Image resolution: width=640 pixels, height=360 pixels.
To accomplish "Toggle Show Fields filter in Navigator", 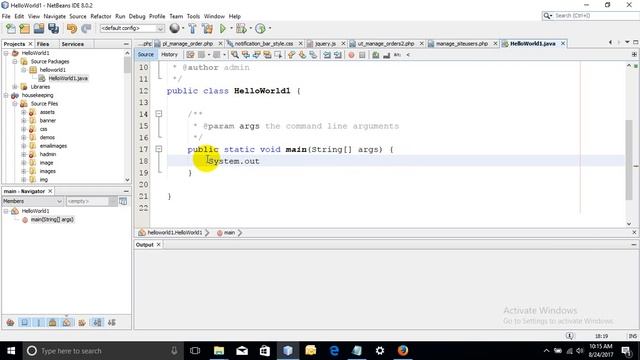I will click(24, 322).
